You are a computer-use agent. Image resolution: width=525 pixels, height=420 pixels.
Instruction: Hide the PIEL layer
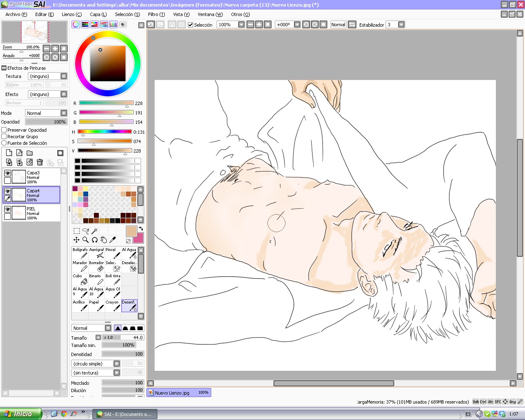point(7,210)
